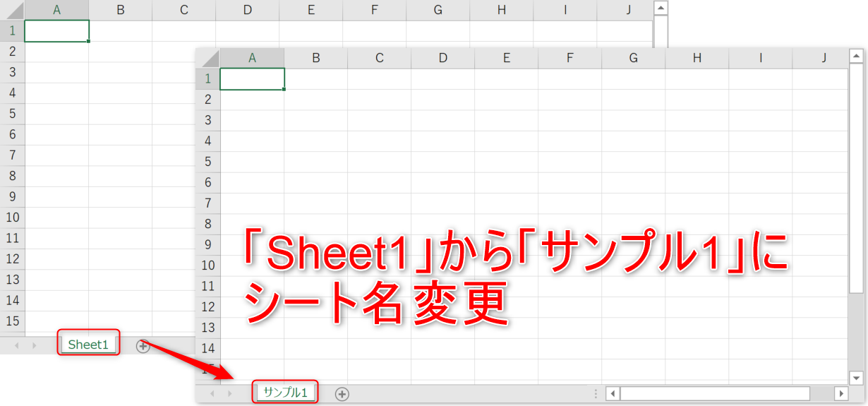The image size is (868, 406).
Task: Select row 14 header in front window
Action: coord(207,348)
